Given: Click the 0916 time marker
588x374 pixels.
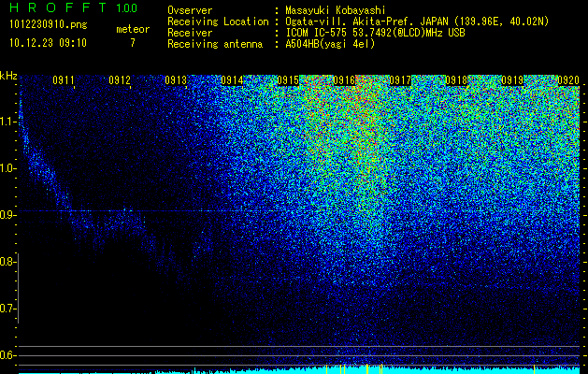Looking at the screenshot, I should pyautogui.click(x=344, y=79).
